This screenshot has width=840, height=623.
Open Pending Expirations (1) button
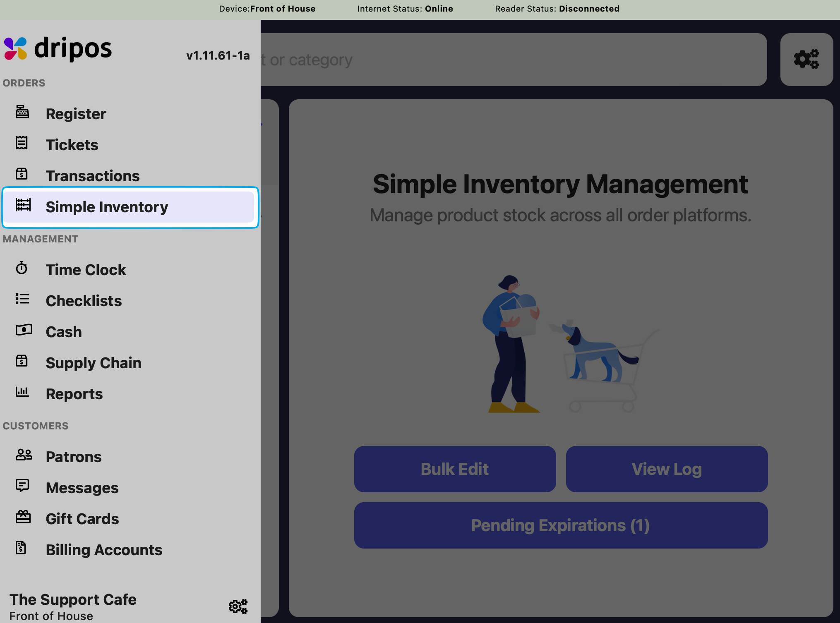click(x=561, y=525)
